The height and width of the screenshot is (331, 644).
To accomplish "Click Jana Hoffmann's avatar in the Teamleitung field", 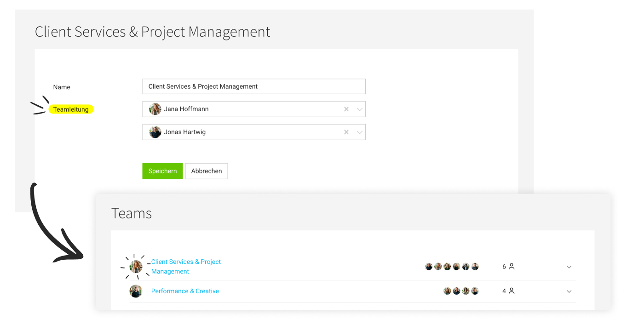I will [x=155, y=109].
